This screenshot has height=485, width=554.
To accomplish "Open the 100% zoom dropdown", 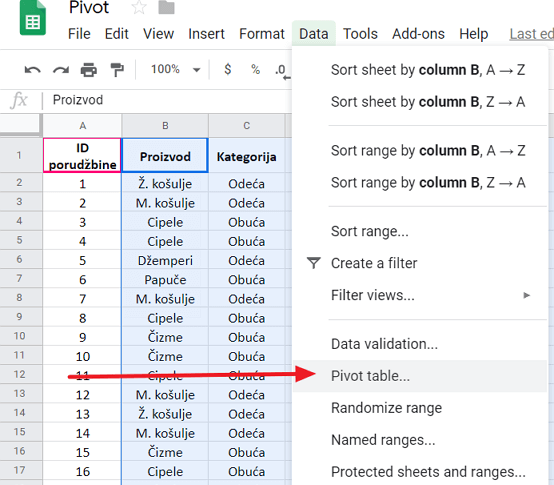I will (176, 69).
